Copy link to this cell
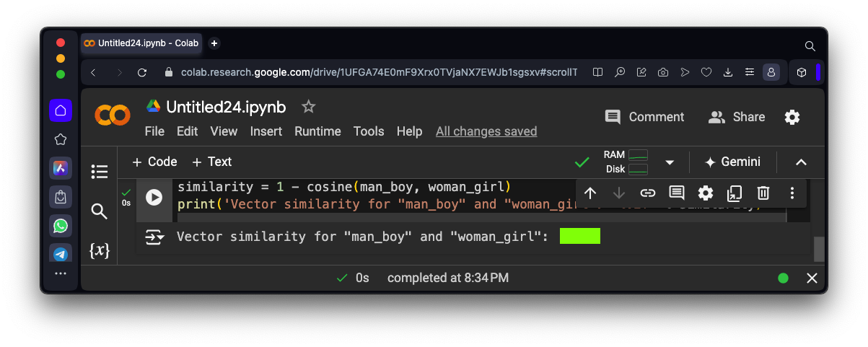Viewport: 868px width, 347px height. click(x=648, y=193)
